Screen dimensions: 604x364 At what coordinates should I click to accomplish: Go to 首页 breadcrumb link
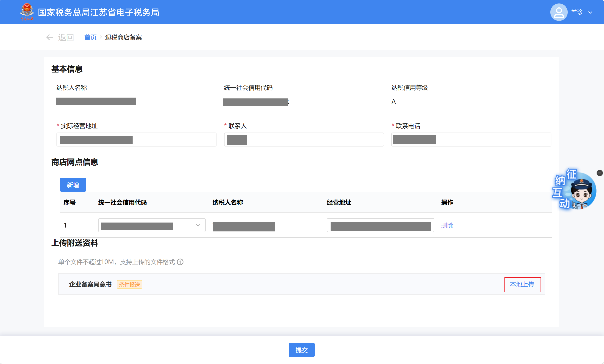(90, 37)
